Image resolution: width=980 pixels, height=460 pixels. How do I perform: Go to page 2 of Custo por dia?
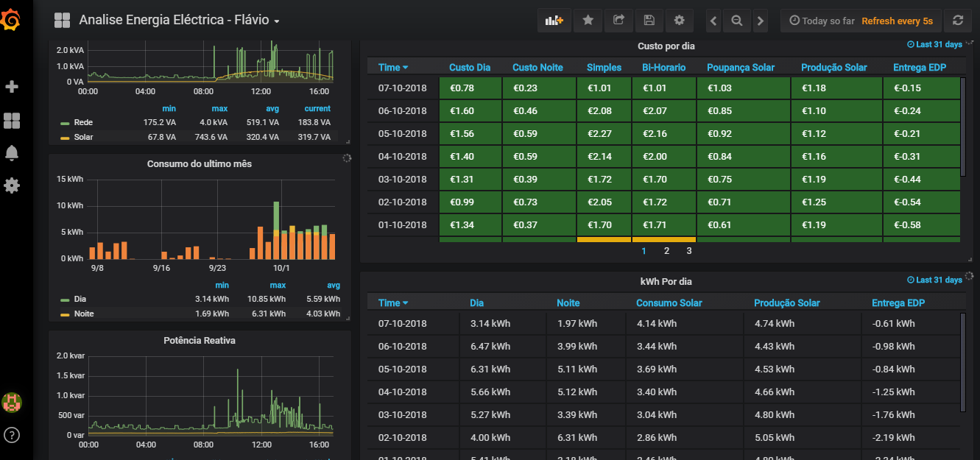(x=666, y=251)
